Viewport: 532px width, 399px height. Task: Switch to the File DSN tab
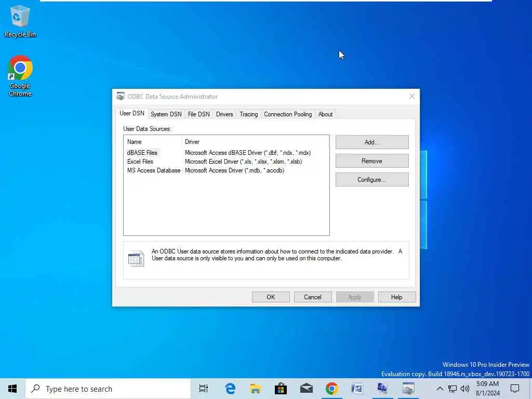coord(199,114)
